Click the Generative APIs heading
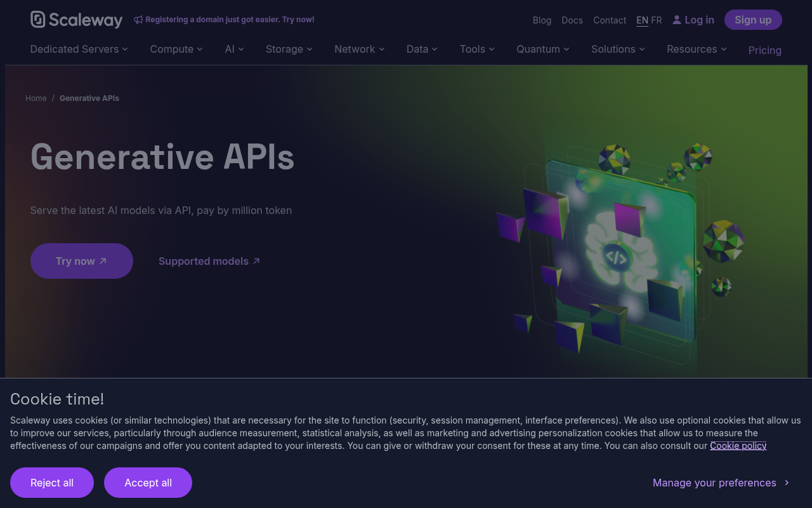The height and width of the screenshot is (508, 812). [162, 156]
